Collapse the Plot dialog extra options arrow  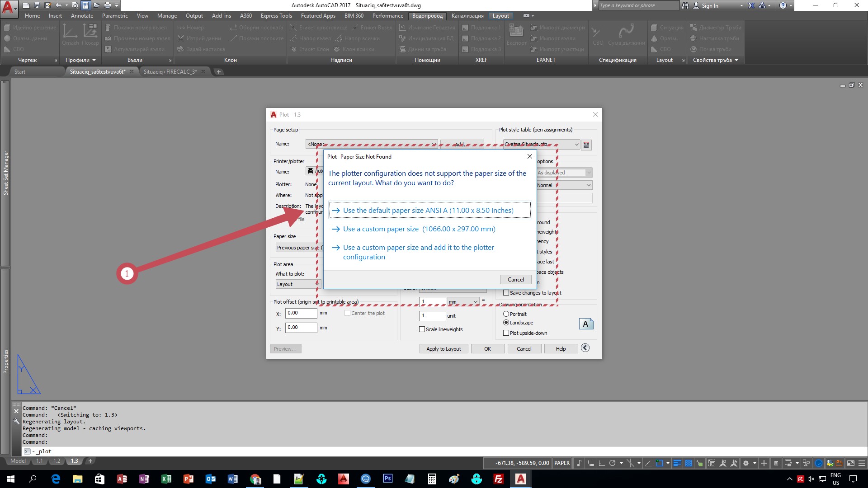tap(585, 348)
